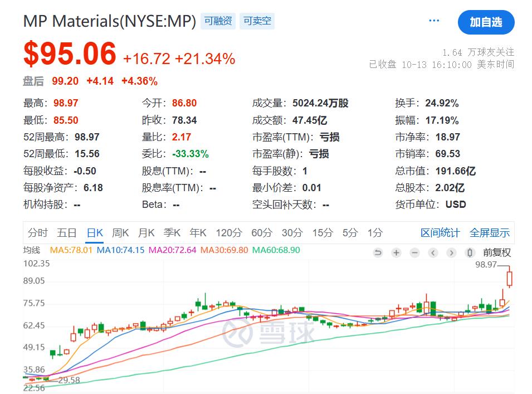Screen dimensions: 532x394
Task: Click the 盘后 99.20 after-hours price
Action: [x=65, y=81]
